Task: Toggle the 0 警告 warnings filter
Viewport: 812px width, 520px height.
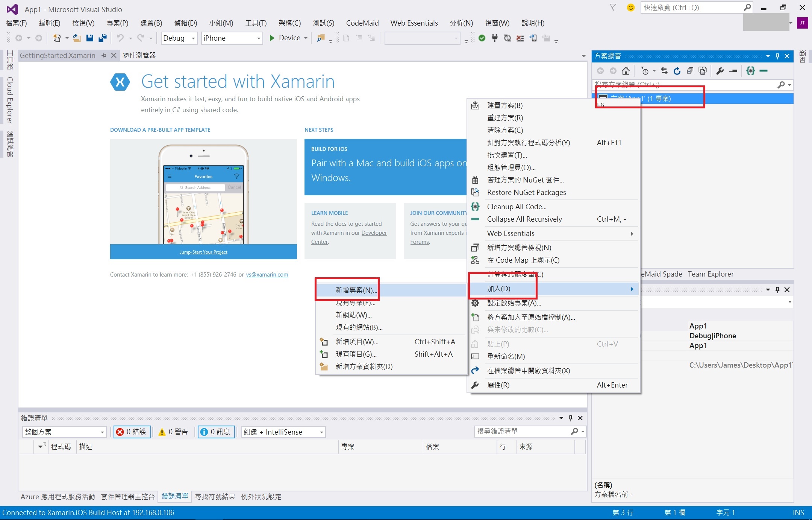Action: tap(174, 432)
